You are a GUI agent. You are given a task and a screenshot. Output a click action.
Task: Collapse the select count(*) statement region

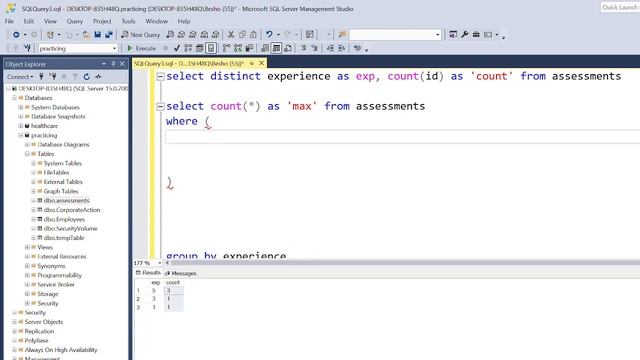tap(160, 107)
